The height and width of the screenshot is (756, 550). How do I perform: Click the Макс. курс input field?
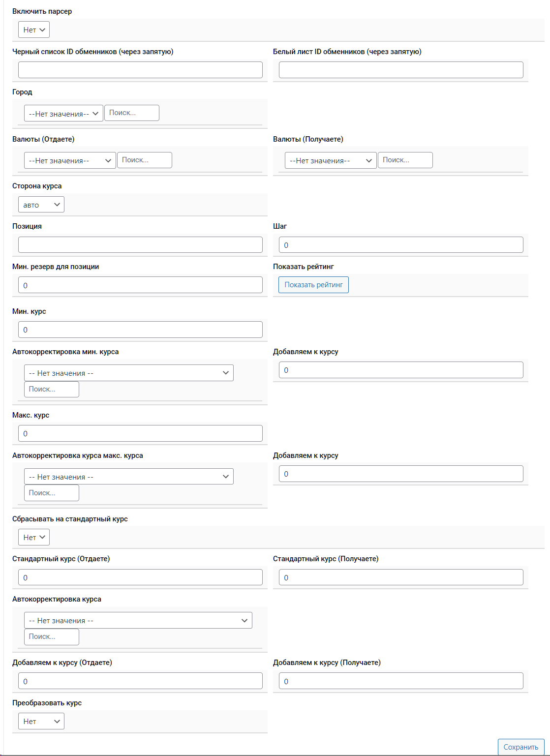pos(140,433)
